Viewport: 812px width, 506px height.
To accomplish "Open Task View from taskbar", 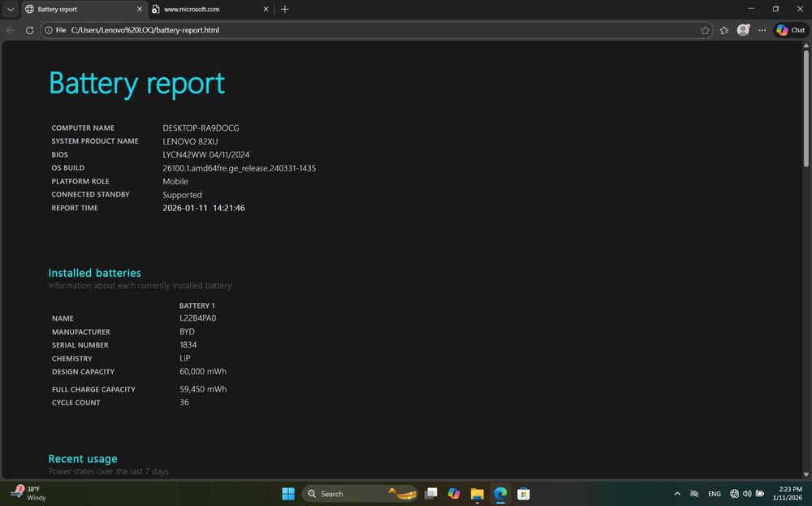I will point(431,494).
